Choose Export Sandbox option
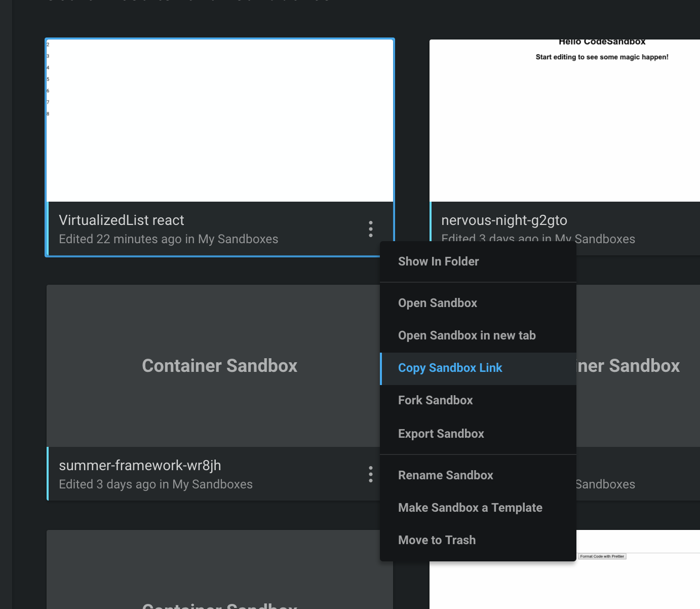 pyautogui.click(x=478, y=434)
